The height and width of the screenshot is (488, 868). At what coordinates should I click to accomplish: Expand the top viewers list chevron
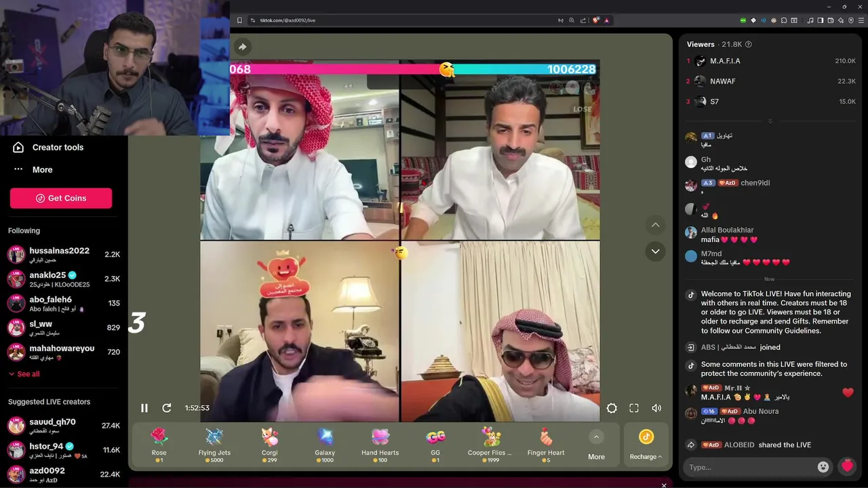pyautogui.click(x=770, y=121)
